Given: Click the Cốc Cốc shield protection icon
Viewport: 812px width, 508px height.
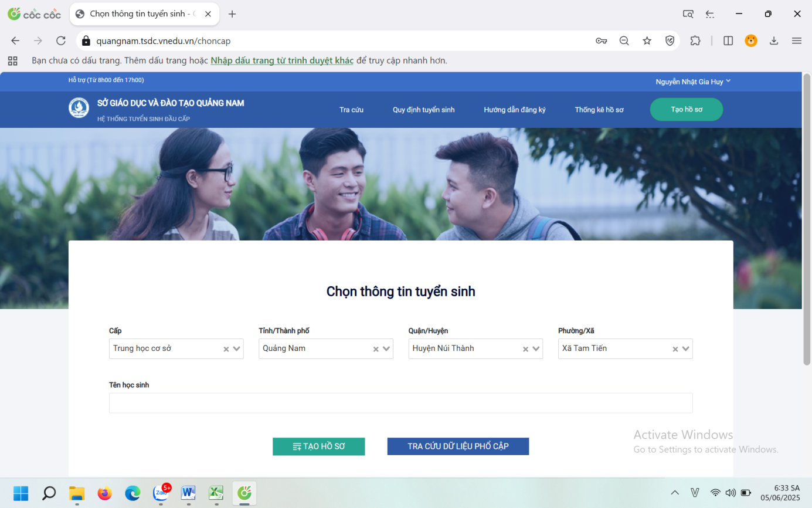Looking at the screenshot, I should pyautogui.click(x=670, y=40).
